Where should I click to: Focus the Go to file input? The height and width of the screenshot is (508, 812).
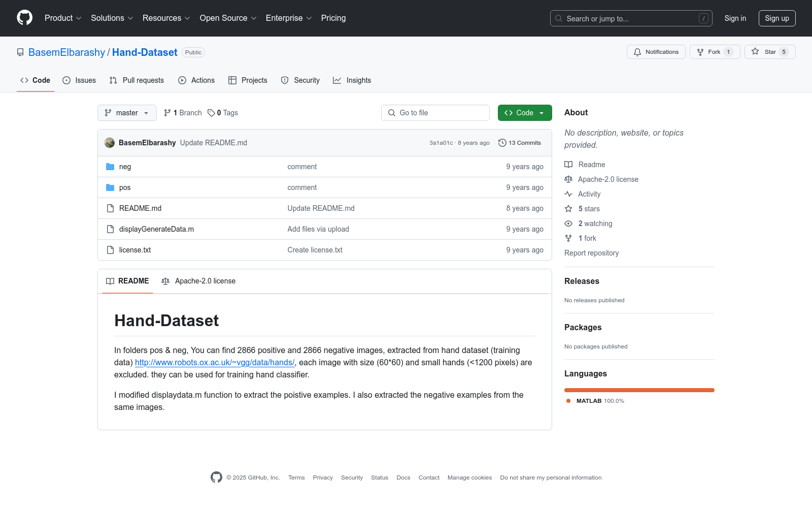pos(435,113)
